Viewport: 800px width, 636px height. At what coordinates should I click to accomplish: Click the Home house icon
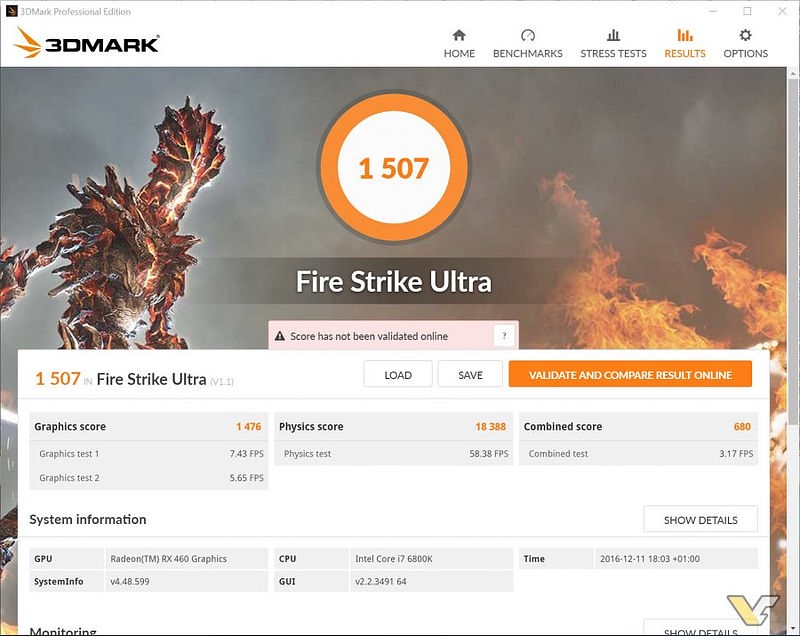tap(459, 35)
